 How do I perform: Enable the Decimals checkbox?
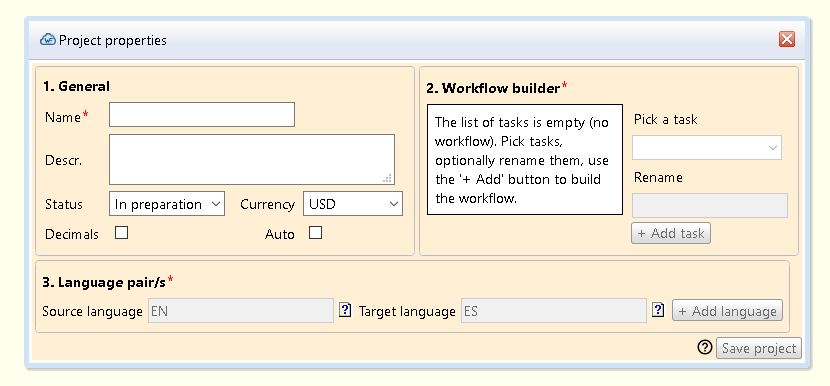point(122,233)
